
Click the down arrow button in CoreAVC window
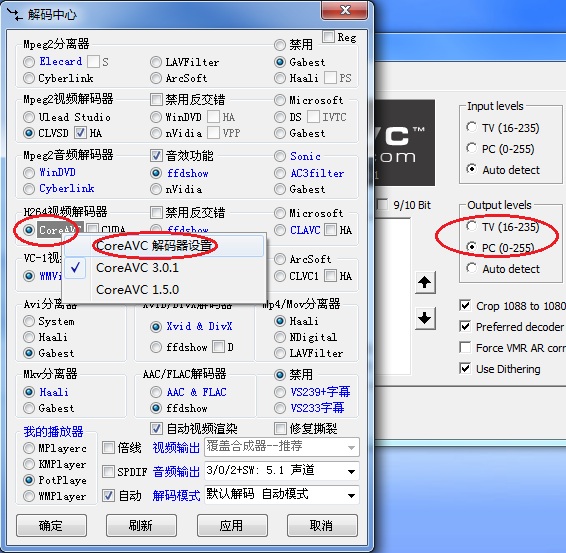point(425,318)
